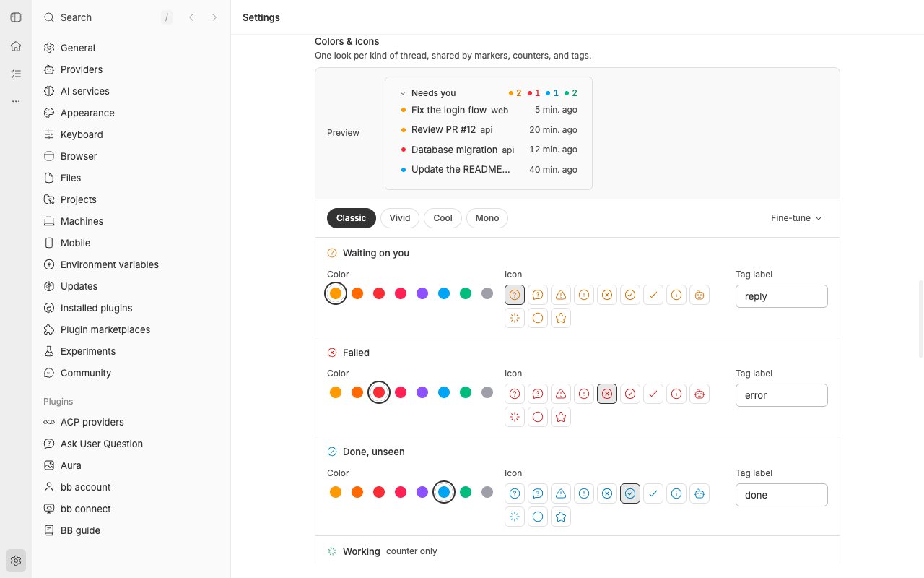Screen dimensions: 924x578
Task: Choose the checkmark icon for Failed
Action: 653,394
